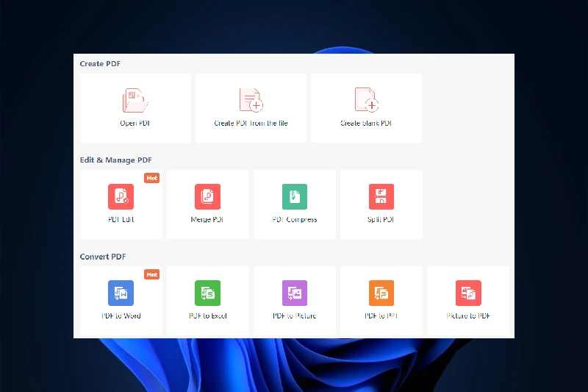The height and width of the screenshot is (392, 588).
Task: Click the PDF to PPT label
Action: click(x=381, y=316)
